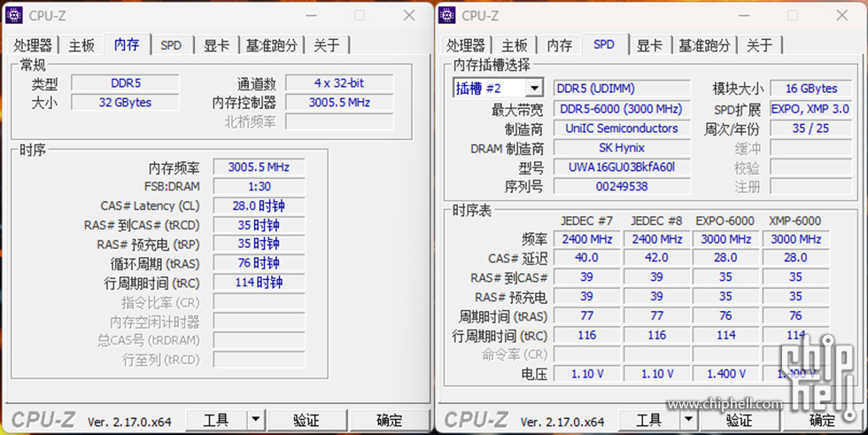Screen dimensions: 868x435
Task: Click the 验证 button in the right window
Action: coord(739,419)
